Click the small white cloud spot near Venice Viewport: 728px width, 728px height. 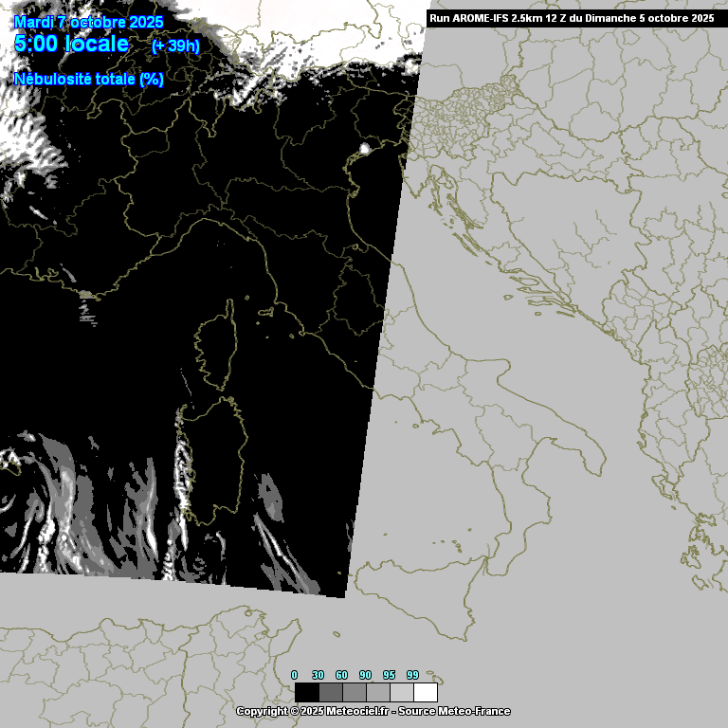coord(364,149)
